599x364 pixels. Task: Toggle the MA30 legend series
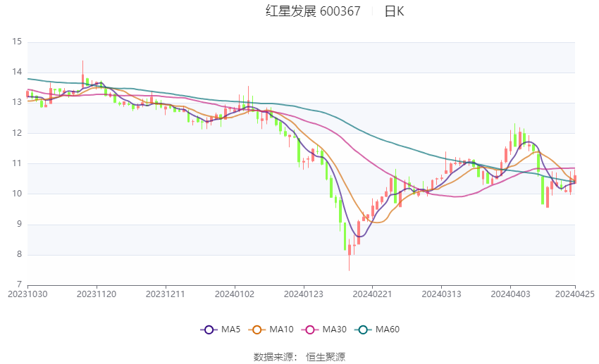point(324,330)
